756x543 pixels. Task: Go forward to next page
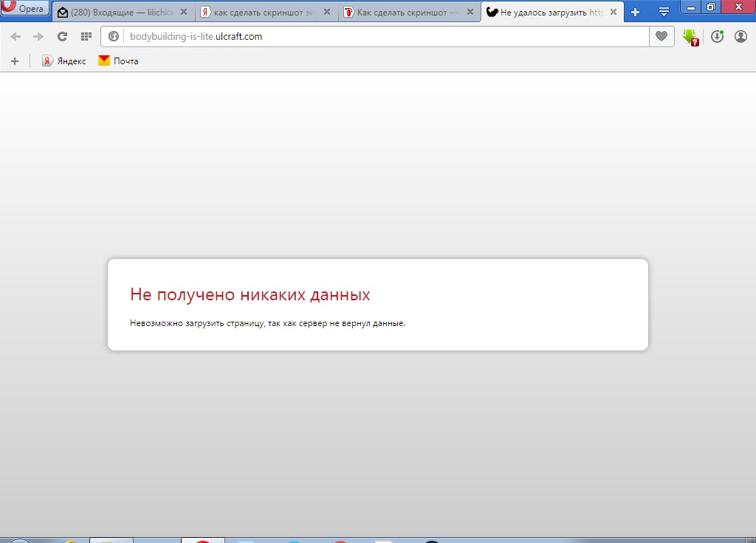[x=38, y=37]
